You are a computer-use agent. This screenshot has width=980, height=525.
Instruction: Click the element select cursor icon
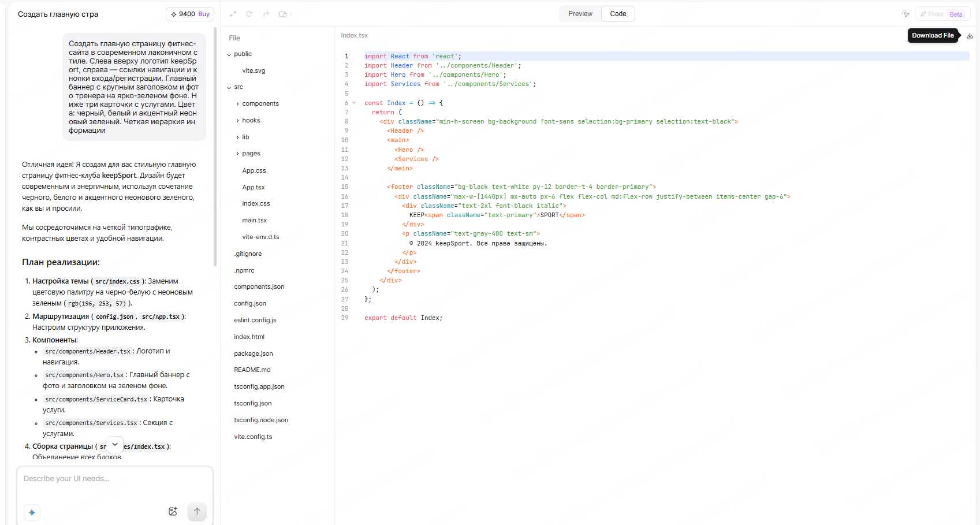coord(906,14)
